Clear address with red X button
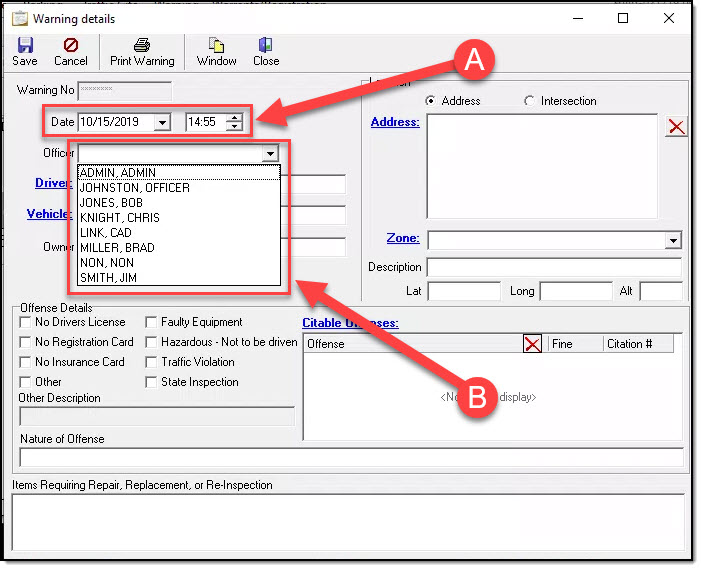 point(676,126)
